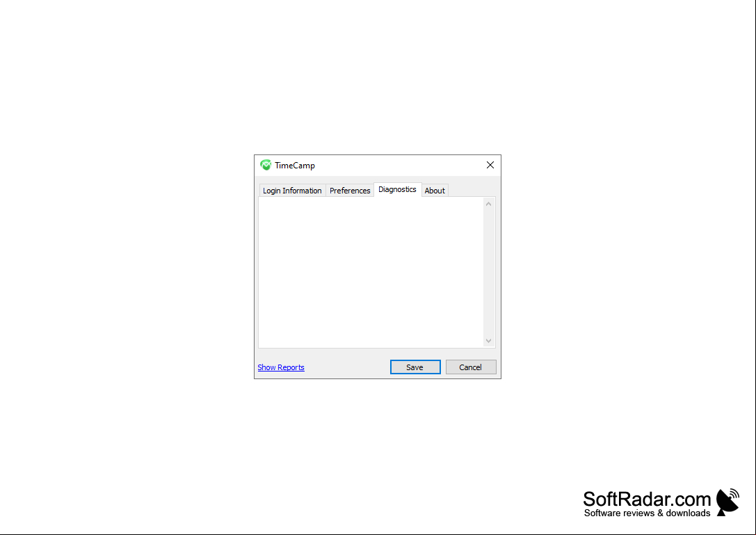Go to the About tab

pyautogui.click(x=435, y=191)
